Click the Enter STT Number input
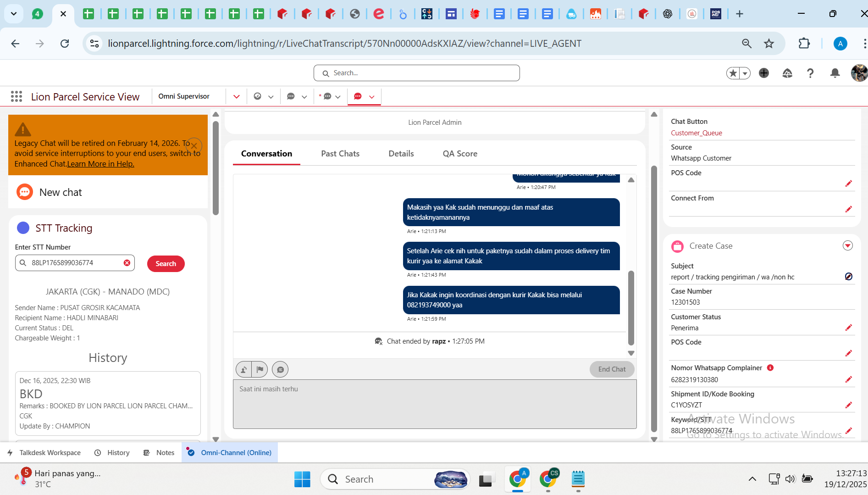This screenshot has width=868, height=495. click(x=75, y=263)
